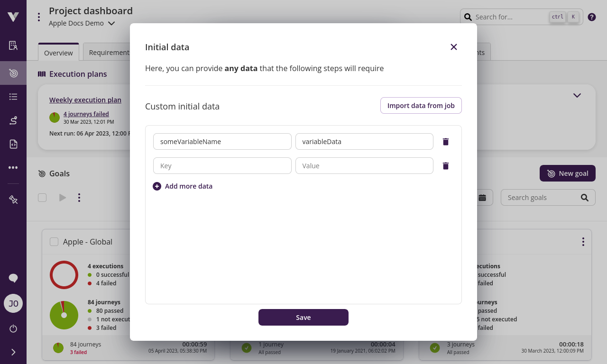Open the right goal card kebab menu
607x364 pixels.
pos(583,242)
